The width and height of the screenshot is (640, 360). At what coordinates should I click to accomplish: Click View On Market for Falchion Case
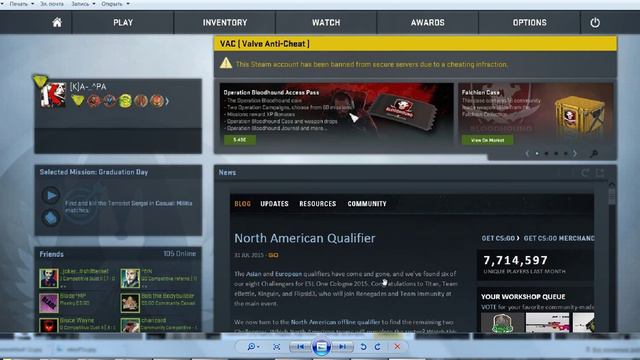tap(487, 140)
